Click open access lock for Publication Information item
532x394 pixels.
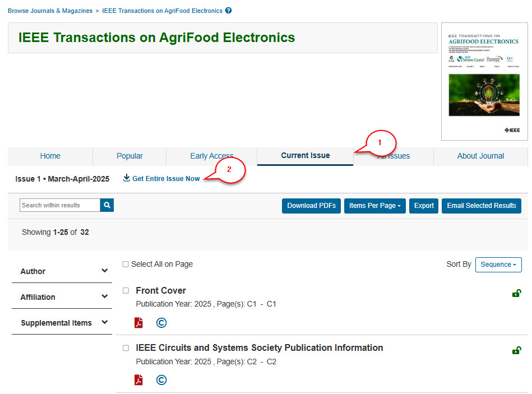click(516, 350)
